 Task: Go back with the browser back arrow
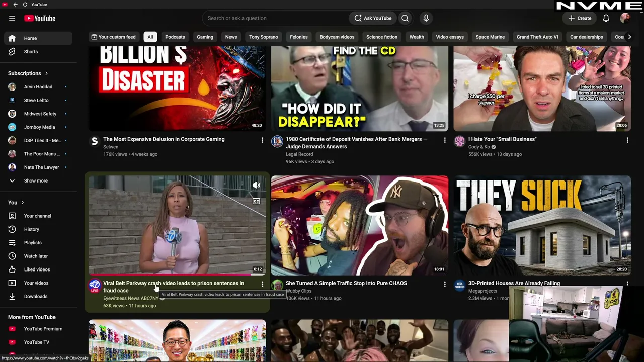[x=15, y=5]
